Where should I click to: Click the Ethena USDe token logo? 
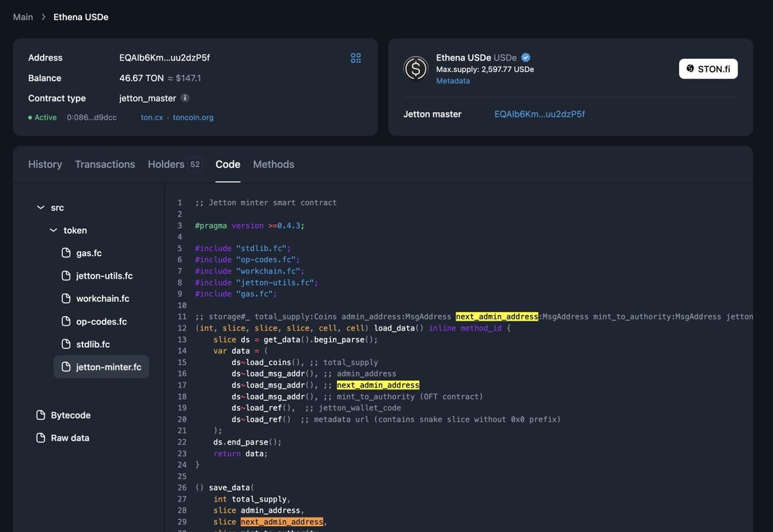[x=415, y=68]
